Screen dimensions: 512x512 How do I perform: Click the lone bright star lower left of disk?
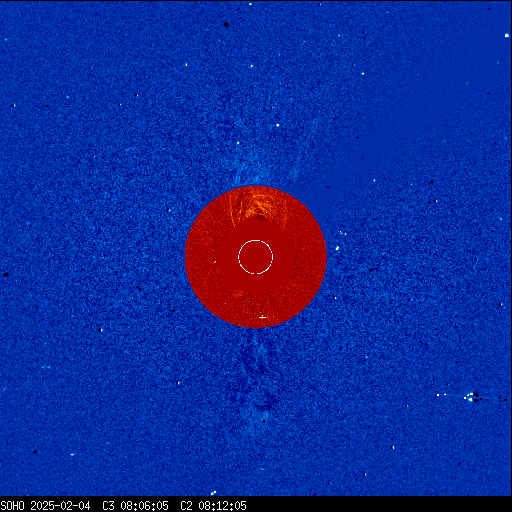click(x=101, y=330)
